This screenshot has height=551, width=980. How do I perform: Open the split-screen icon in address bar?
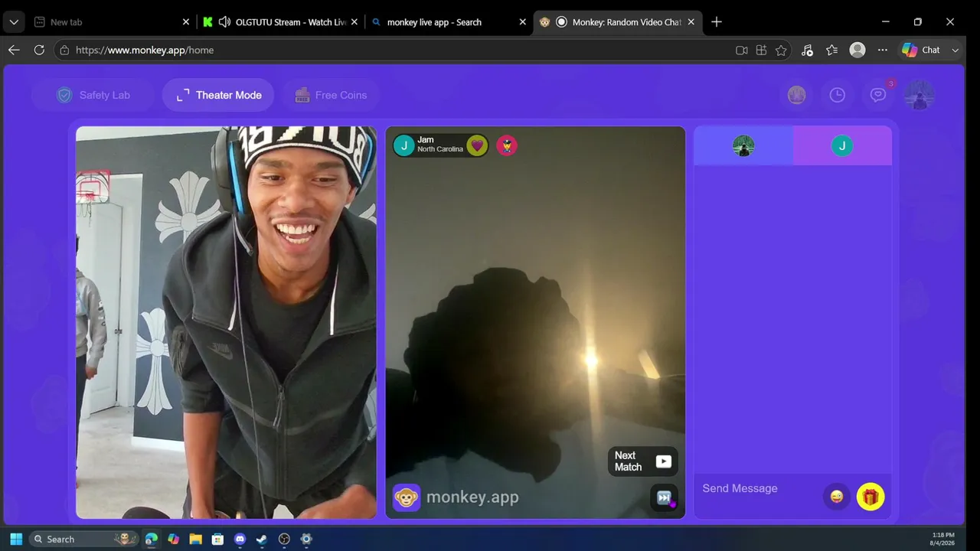761,50
